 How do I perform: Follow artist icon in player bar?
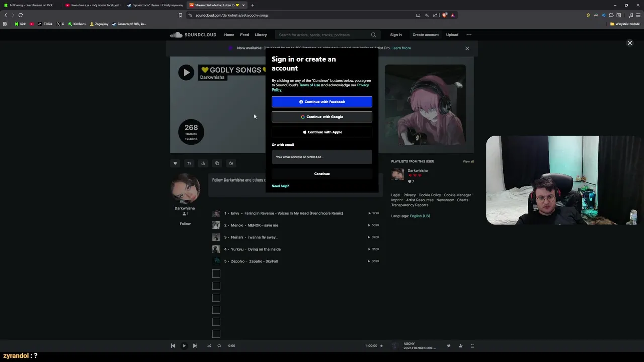[460, 346]
